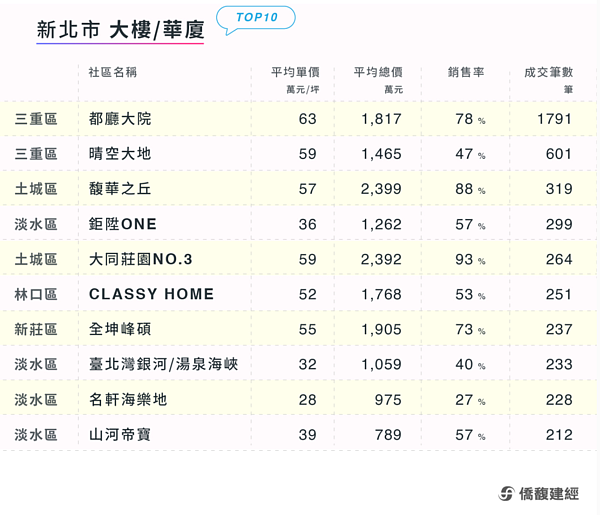
Task: Click transaction count 251
Action: (x=559, y=294)
